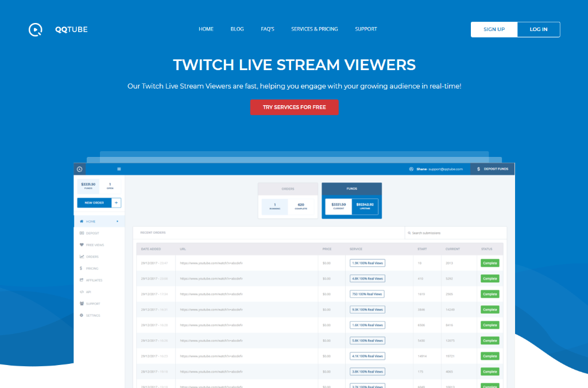Screen dimensions: 588x388
Task: Select the API sidebar item
Action: 99,292
